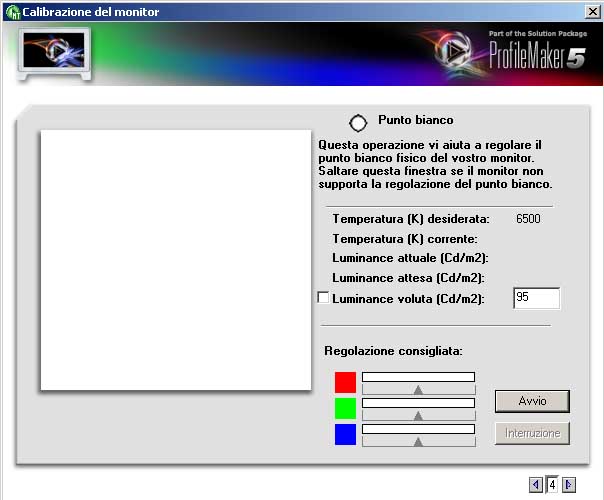Image resolution: width=604 pixels, height=500 pixels.
Task: Click the green color swatch
Action: coord(345,408)
